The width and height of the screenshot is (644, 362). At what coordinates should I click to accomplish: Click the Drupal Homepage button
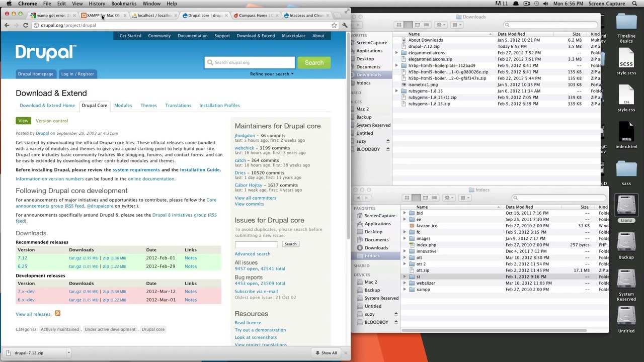coord(35,74)
